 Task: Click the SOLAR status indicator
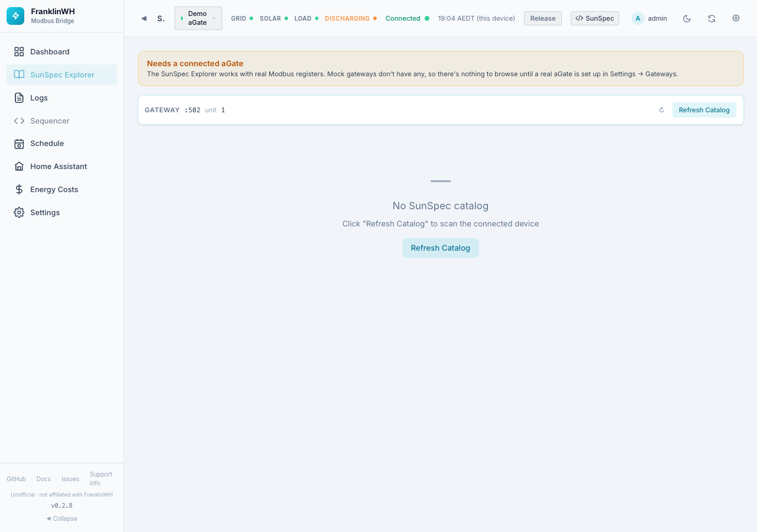click(274, 18)
